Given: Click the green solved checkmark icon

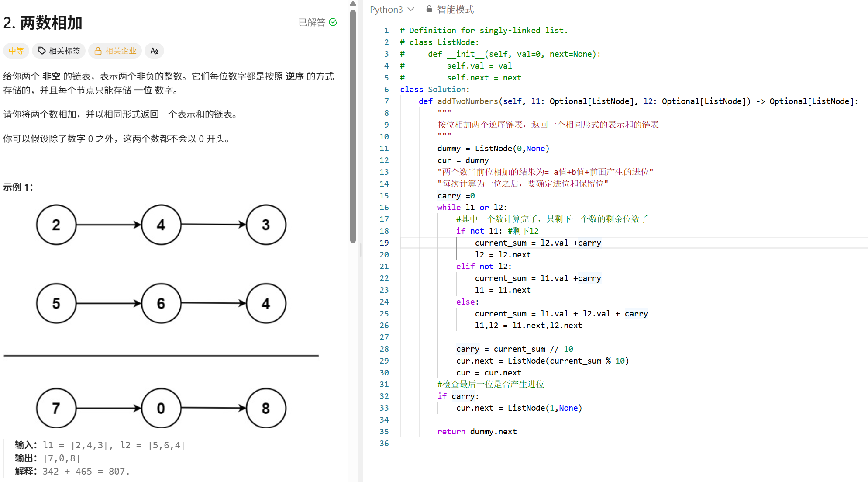Looking at the screenshot, I should [333, 22].
